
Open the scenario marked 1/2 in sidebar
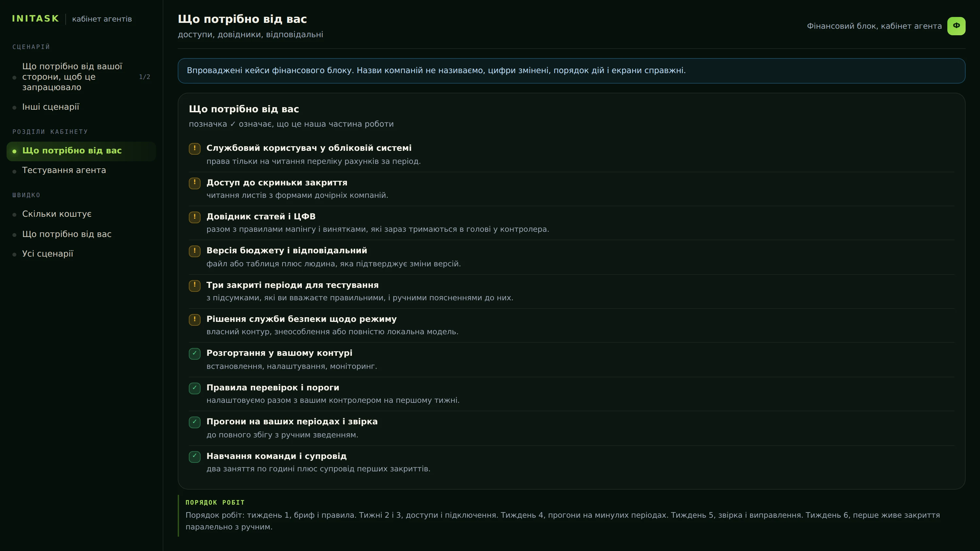(81, 77)
